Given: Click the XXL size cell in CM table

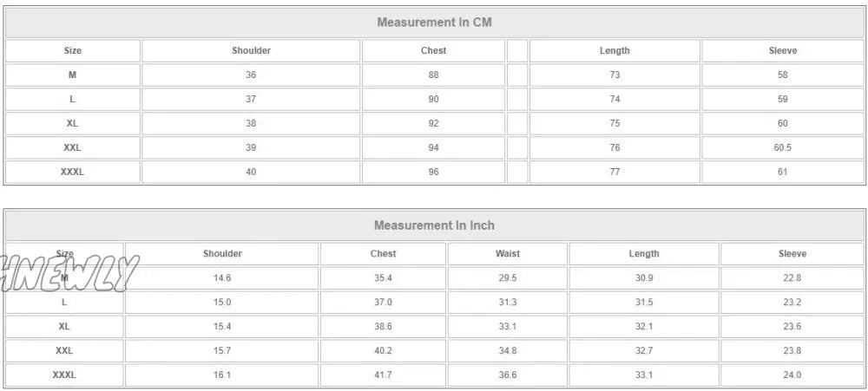Looking at the screenshot, I should (x=73, y=147).
